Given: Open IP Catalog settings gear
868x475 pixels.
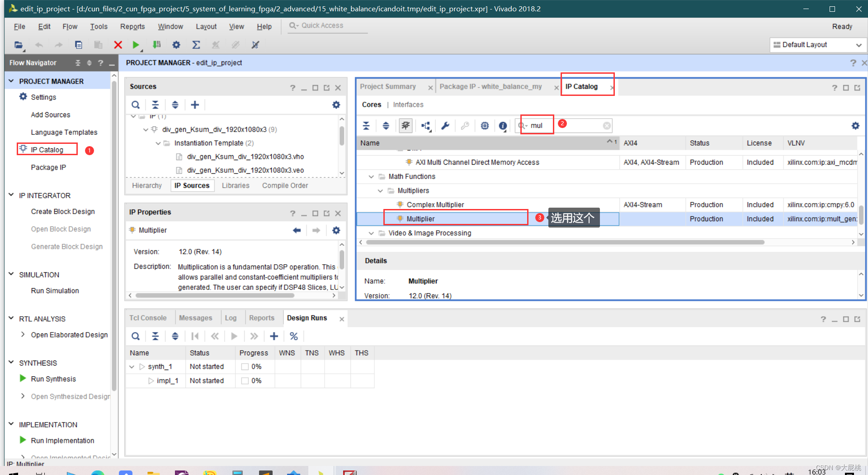Looking at the screenshot, I should coord(855,126).
